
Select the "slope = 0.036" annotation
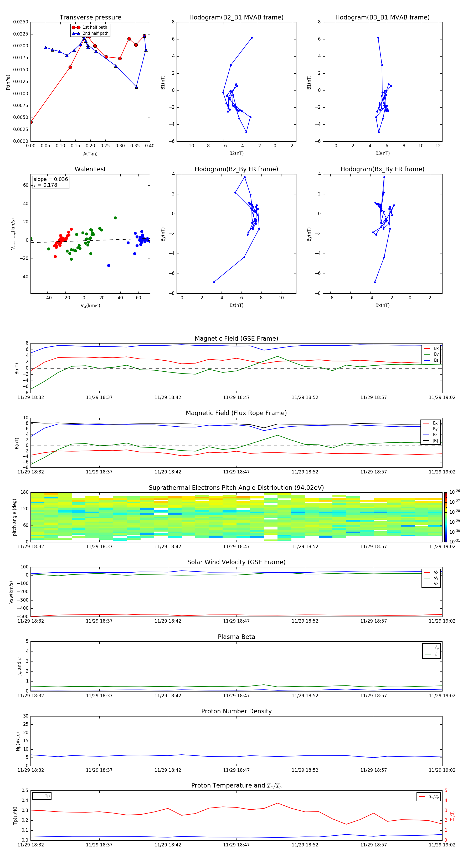(x=51, y=179)
